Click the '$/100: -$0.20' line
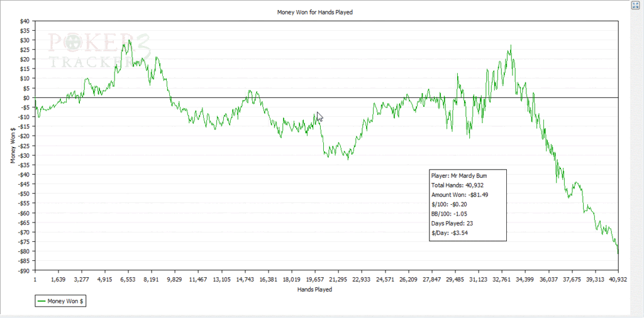This screenshot has height=318, width=644. [x=449, y=204]
